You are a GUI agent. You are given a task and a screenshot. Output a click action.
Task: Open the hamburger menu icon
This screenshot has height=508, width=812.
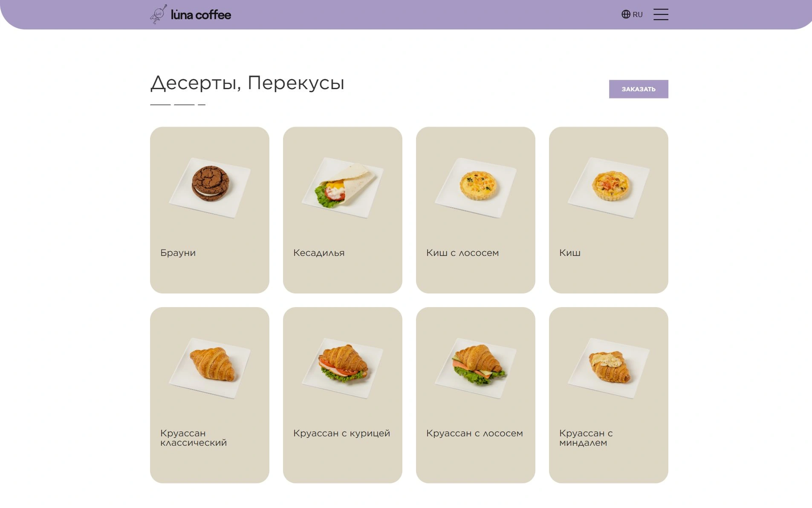coord(661,15)
